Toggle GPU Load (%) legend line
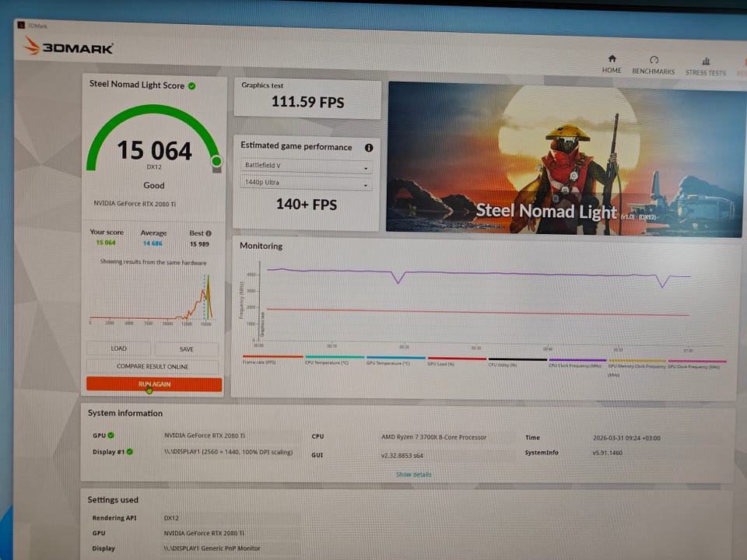 point(457,362)
